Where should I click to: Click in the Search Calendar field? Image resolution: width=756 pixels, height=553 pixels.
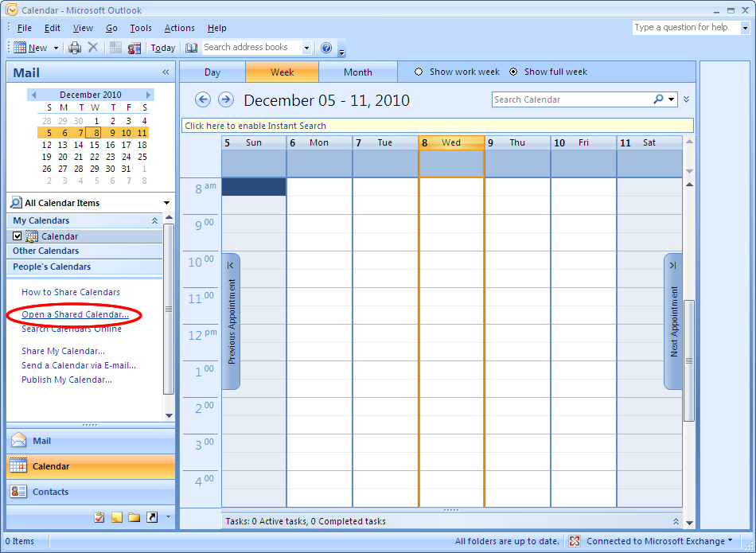tap(571, 99)
